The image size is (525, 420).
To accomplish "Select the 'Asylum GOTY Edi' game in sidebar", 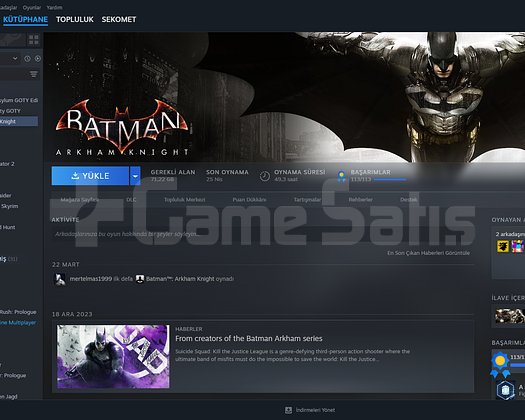I will (19, 100).
